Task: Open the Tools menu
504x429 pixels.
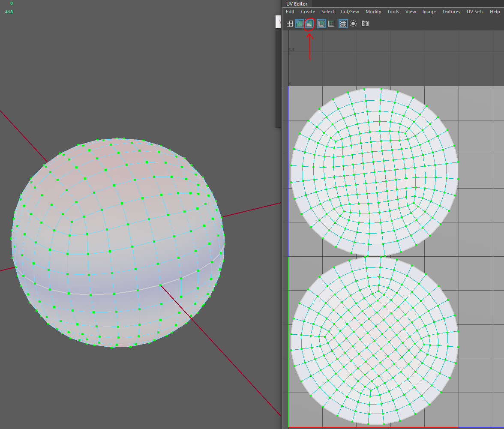Action: coord(393,12)
